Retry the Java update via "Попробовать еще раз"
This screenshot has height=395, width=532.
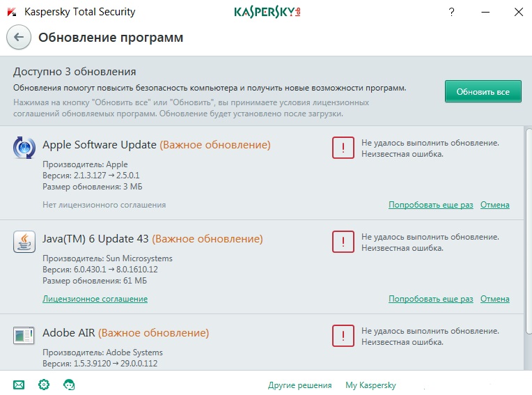tap(430, 299)
